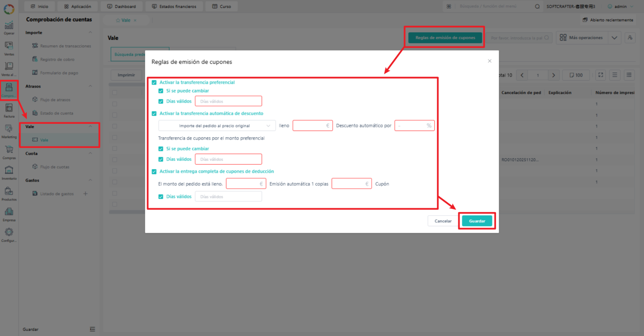Uncheck Activar la entrega completa de cupones
Screen dimensions: 644x336
[154, 171]
